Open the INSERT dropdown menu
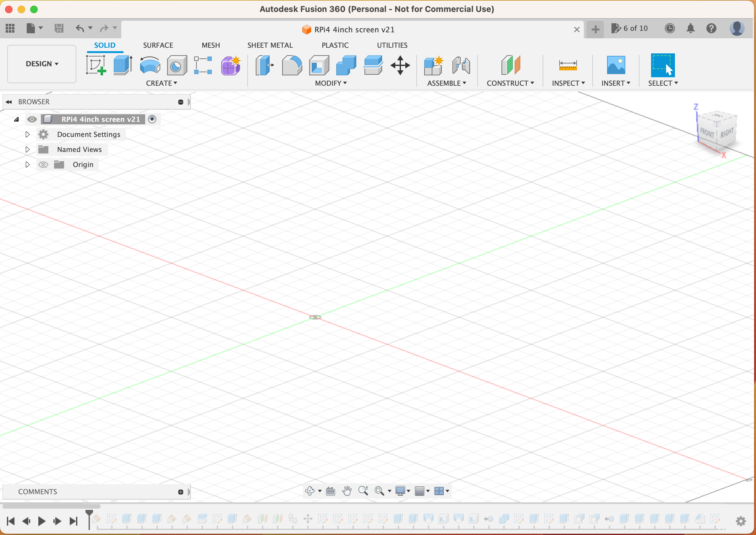 click(x=616, y=83)
